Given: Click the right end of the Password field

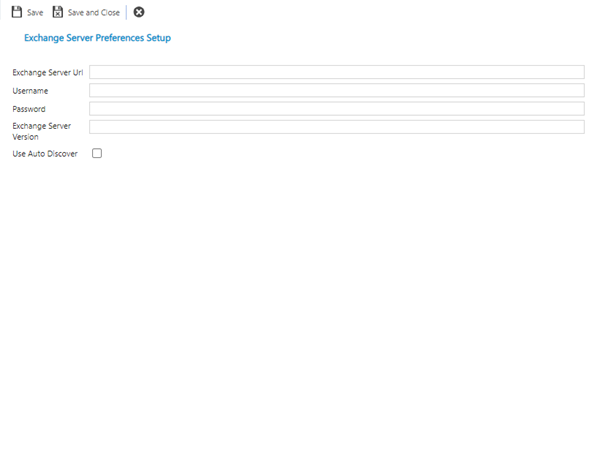Looking at the screenshot, I should [x=575, y=108].
